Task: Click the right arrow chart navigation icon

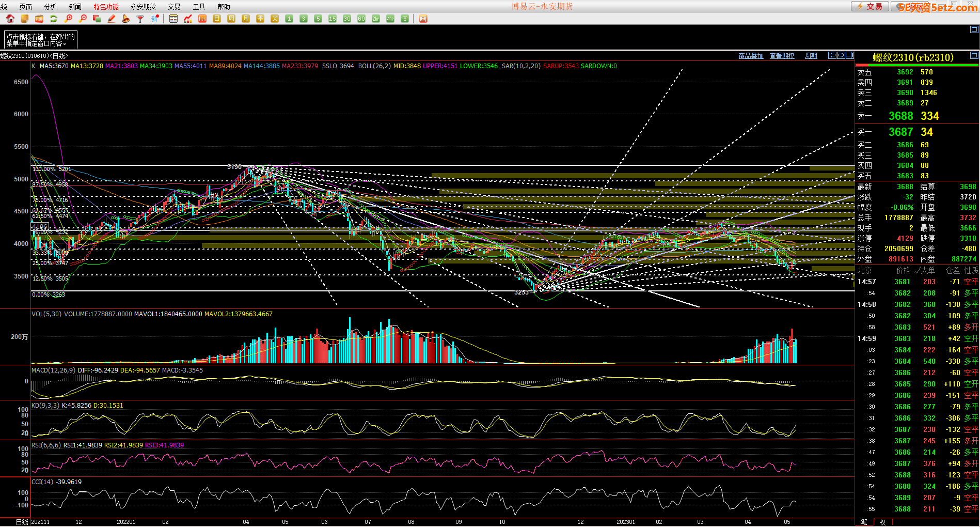Action: [x=841, y=55]
